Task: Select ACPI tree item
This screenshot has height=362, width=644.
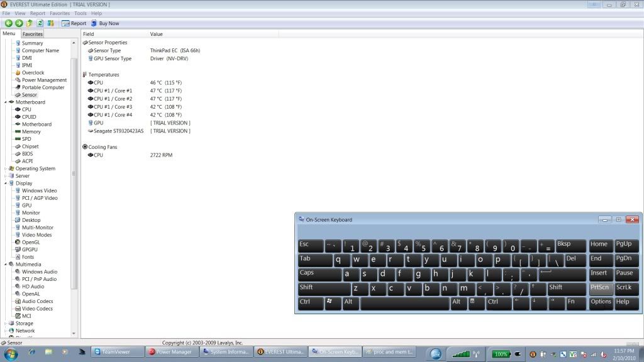Action: point(27,162)
